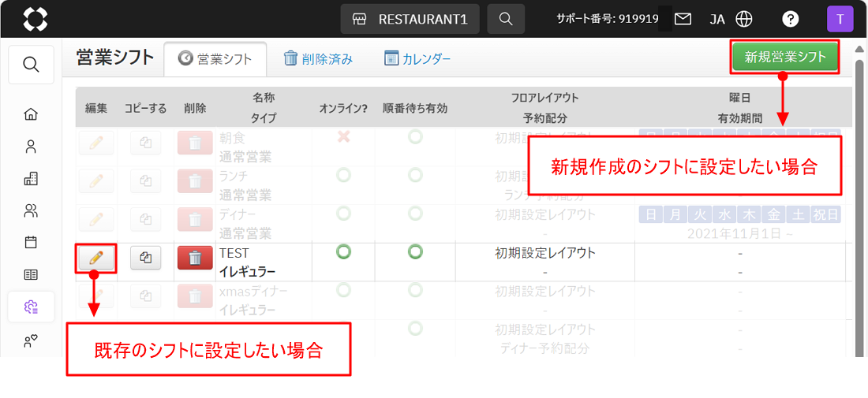Click the mail envelope icon in header
868x398 pixels.
point(683,19)
